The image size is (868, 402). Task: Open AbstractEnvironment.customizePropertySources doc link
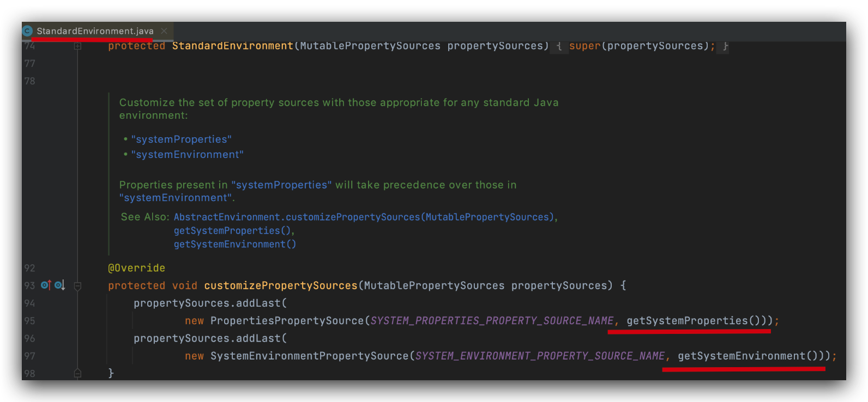[x=364, y=217]
